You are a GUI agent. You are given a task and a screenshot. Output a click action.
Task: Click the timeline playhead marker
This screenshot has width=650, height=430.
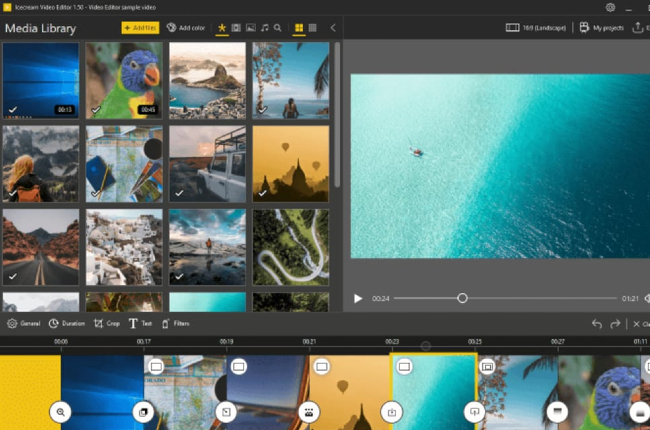425,346
